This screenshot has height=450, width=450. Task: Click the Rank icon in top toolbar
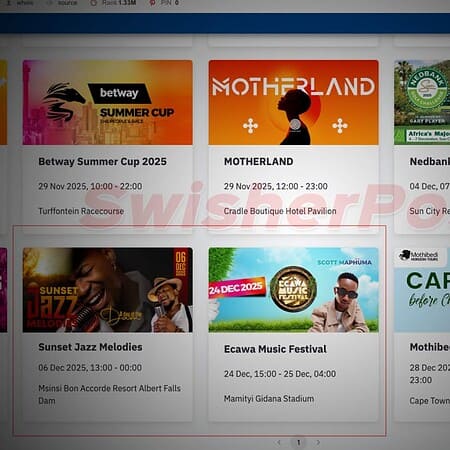point(94,3)
